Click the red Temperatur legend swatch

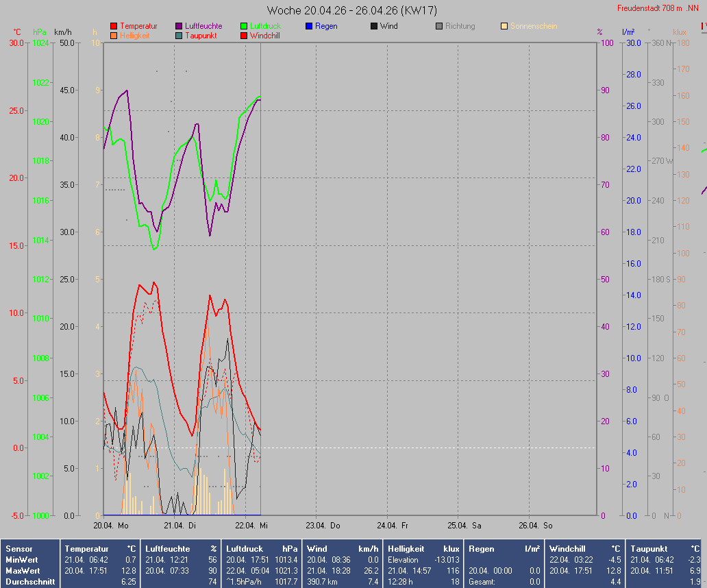point(114,26)
